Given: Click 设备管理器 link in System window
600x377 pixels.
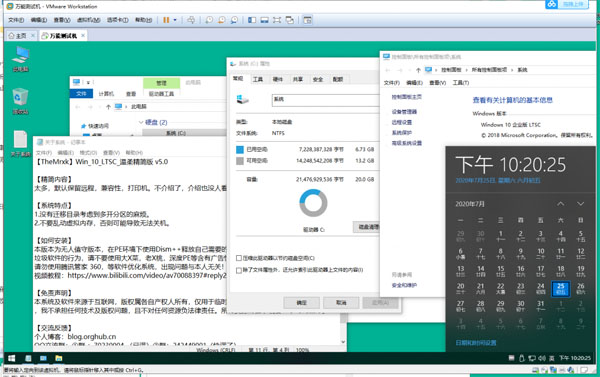Looking at the screenshot, I should point(404,111).
